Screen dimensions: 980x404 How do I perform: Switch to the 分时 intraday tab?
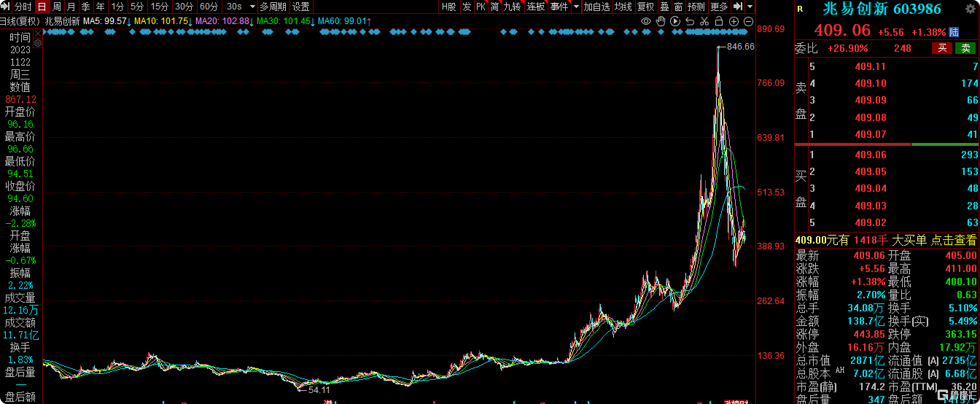[x=23, y=7]
